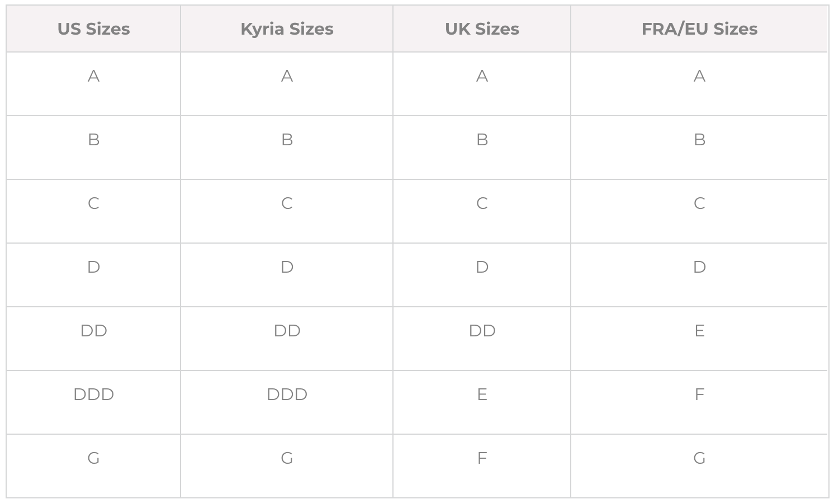834x504 pixels.
Task: Select the A cell under US Sizes
Action: click(93, 84)
